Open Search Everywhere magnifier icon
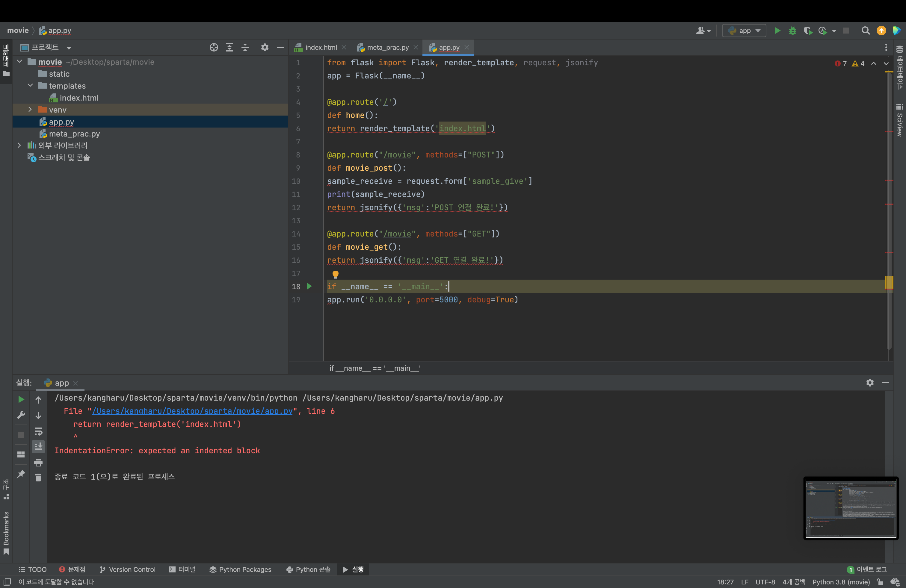The height and width of the screenshot is (588, 906). click(x=866, y=31)
